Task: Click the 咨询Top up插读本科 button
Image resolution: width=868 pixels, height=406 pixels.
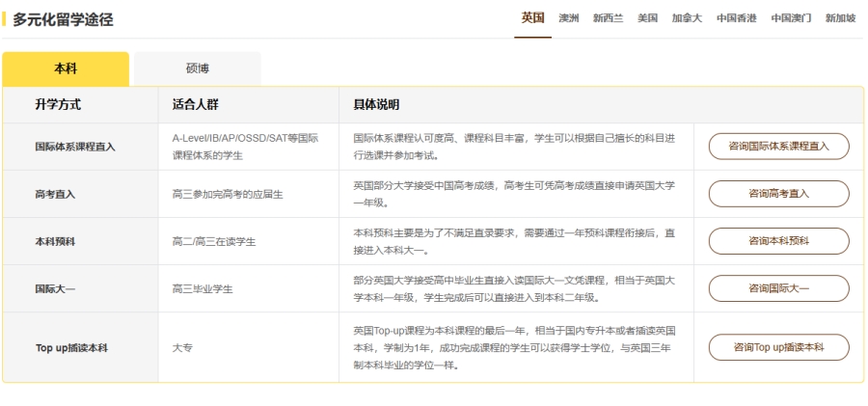Action: [x=778, y=347]
